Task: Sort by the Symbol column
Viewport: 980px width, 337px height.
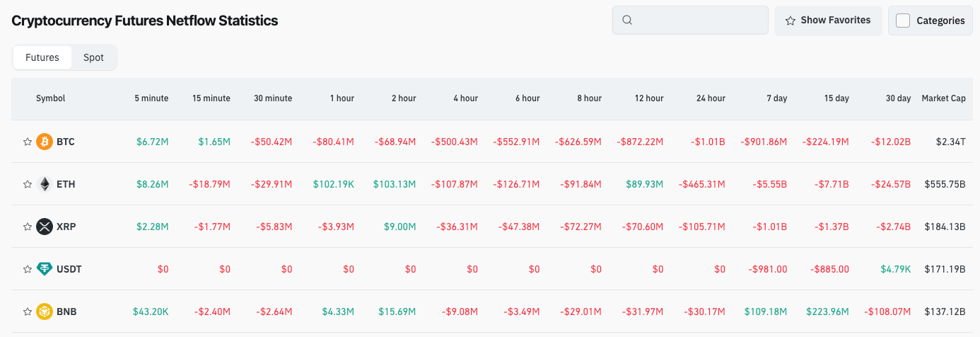Action: pos(51,98)
